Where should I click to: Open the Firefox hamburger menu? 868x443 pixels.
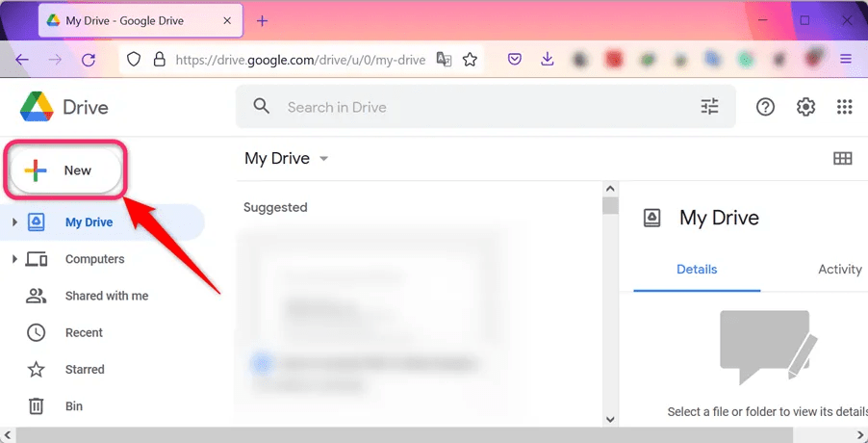pos(846,59)
